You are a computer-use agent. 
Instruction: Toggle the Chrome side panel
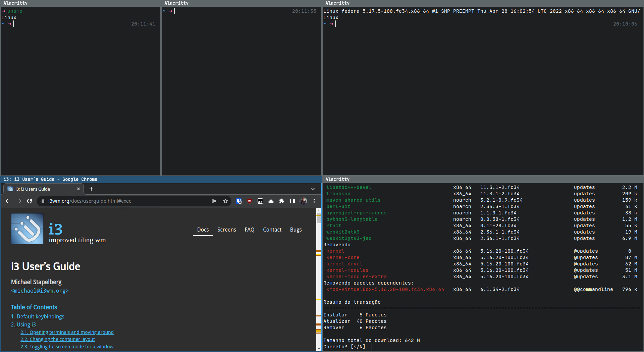292,201
